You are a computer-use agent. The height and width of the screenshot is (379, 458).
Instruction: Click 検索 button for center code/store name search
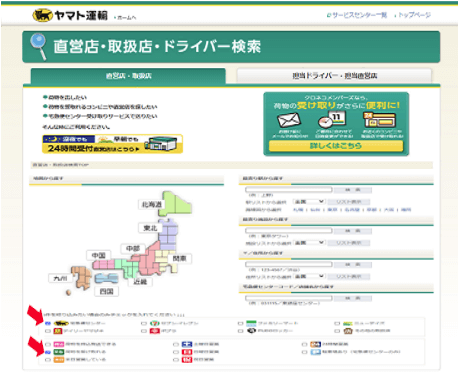353,298
